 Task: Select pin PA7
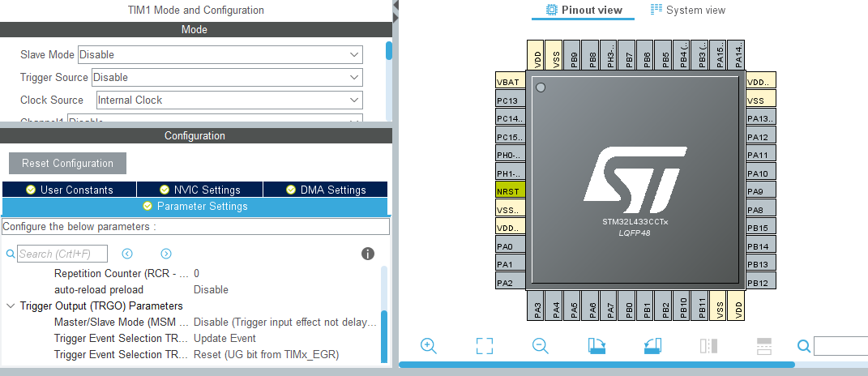pyautogui.click(x=610, y=305)
